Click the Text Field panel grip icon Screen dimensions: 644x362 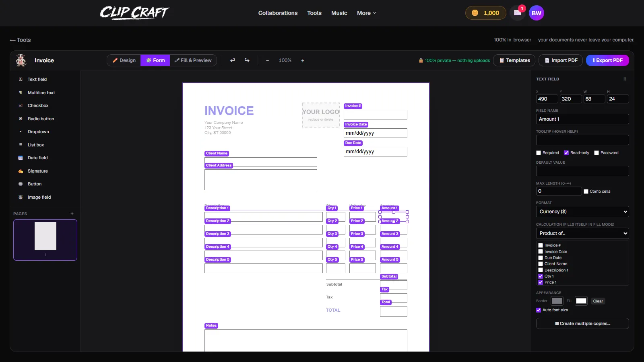625,79
